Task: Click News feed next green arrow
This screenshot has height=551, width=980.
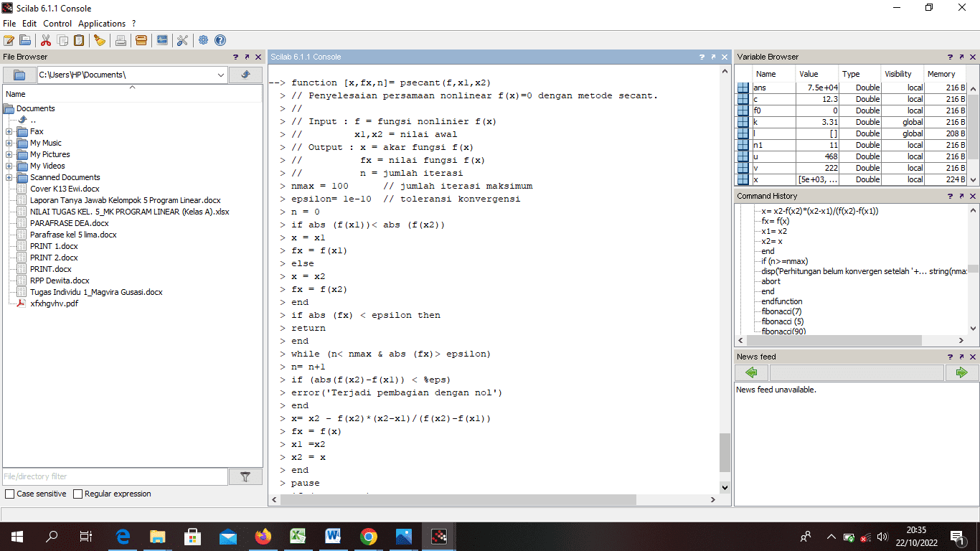Action: point(962,372)
